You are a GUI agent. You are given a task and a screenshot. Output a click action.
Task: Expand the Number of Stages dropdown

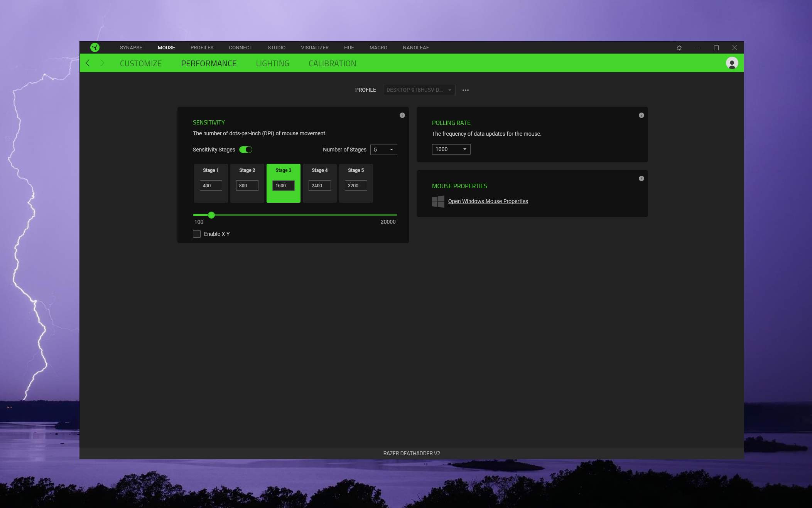coord(383,150)
